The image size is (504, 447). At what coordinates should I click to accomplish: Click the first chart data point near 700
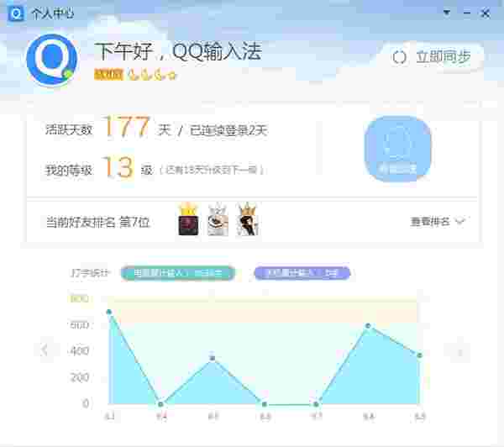pos(109,312)
